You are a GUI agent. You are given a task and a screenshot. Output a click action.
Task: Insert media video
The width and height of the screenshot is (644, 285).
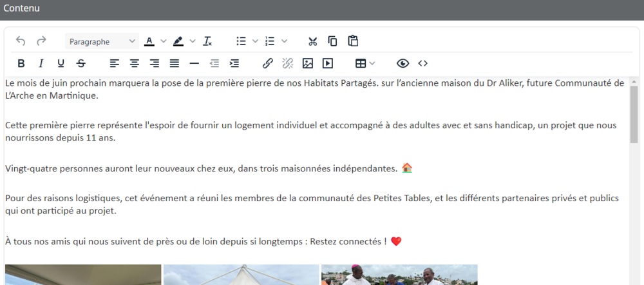point(328,63)
